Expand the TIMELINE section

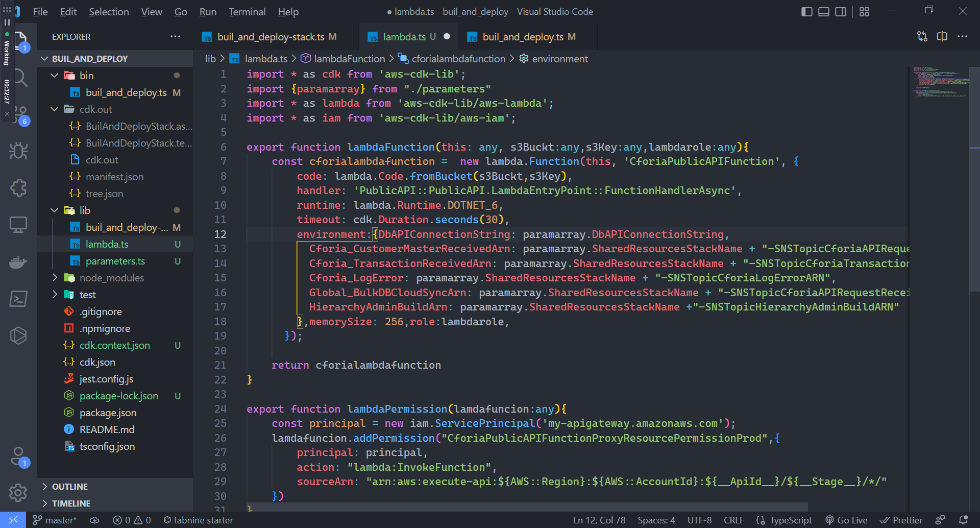pyautogui.click(x=115, y=503)
